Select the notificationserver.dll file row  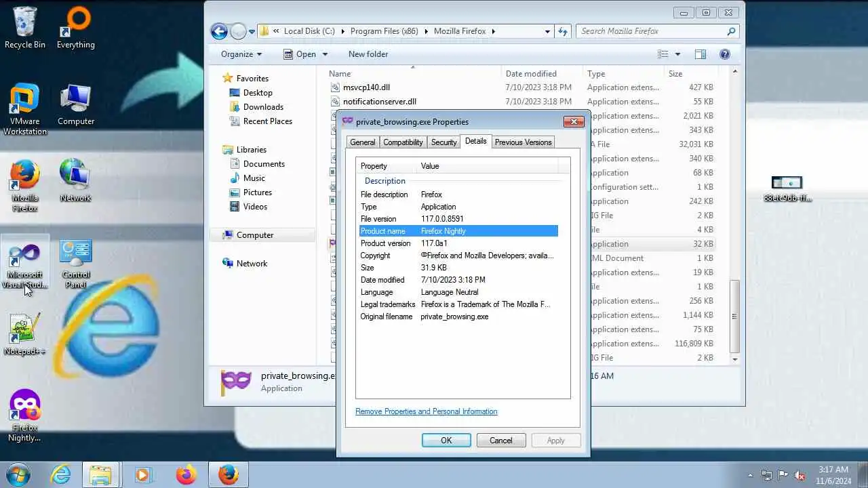521,102
